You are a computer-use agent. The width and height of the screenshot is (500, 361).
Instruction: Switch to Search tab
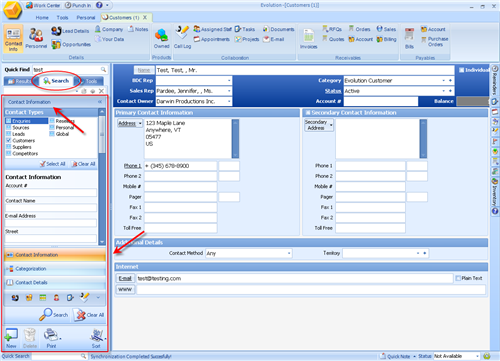pyautogui.click(x=56, y=81)
